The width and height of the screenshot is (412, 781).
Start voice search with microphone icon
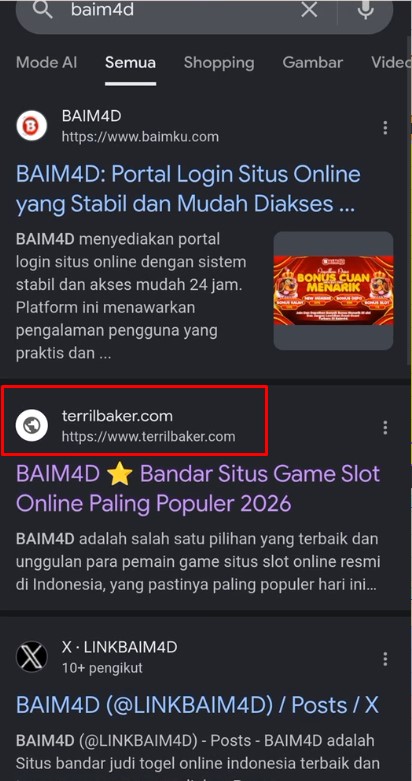(365, 9)
